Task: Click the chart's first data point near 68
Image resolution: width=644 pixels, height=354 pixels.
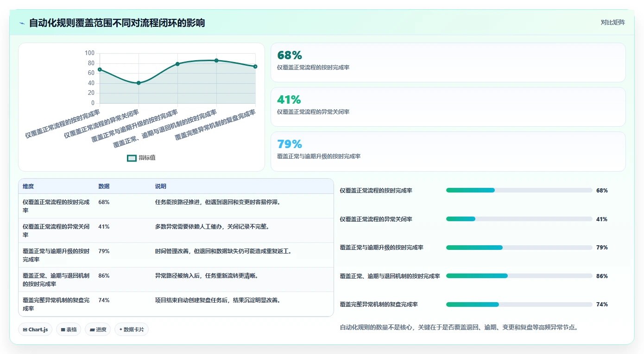Action: pyautogui.click(x=100, y=69)
